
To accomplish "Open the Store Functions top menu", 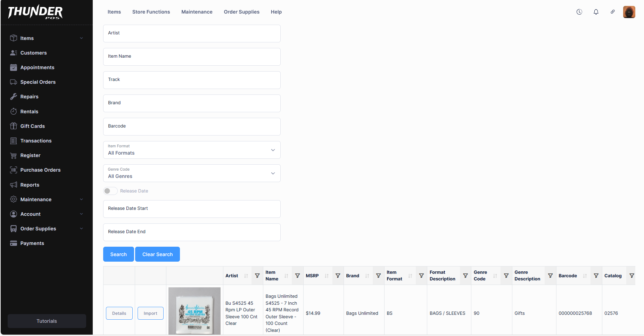I will point(151,12).
